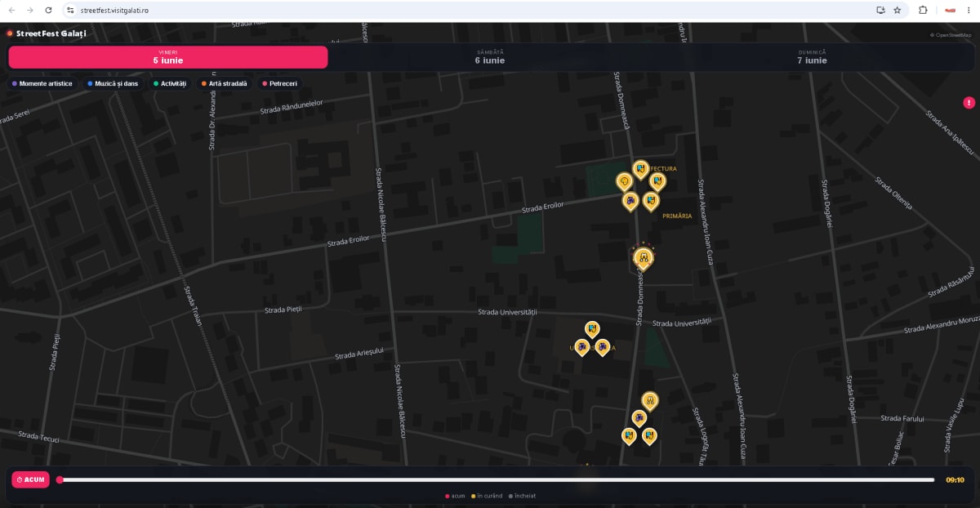Viewport: 980px width, 508px height.
Task: Click the 09:10 time display
Action: pyautogui.click(x=955, y=480)
